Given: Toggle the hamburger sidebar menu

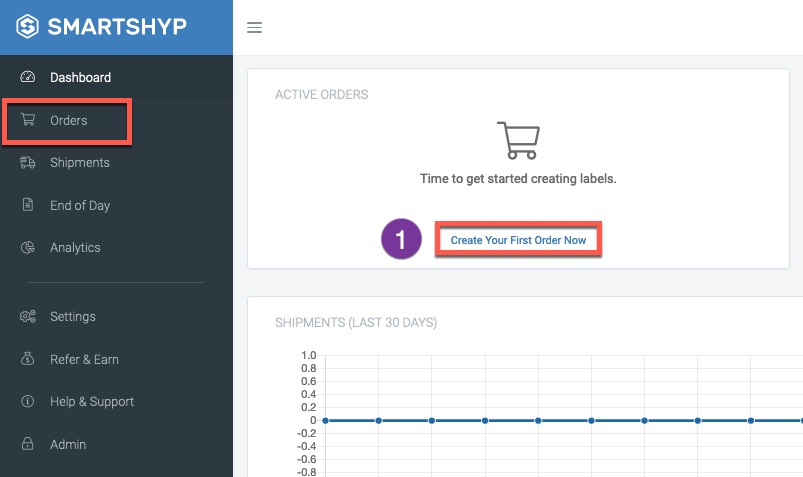Looking at the screenshot, I should point(255,28).
